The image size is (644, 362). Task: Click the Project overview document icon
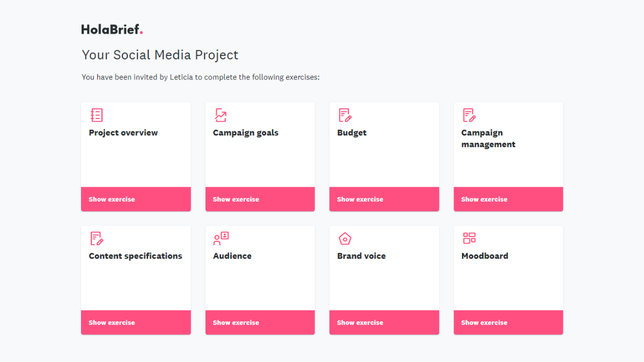tap(97, 115)
